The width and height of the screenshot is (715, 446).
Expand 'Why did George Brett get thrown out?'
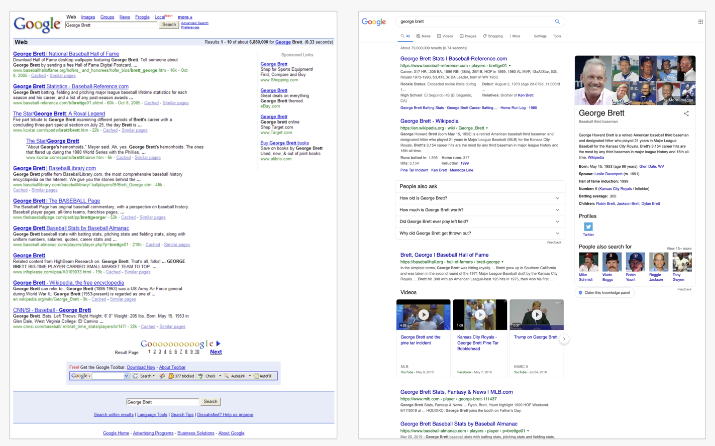tap(480, 233)
